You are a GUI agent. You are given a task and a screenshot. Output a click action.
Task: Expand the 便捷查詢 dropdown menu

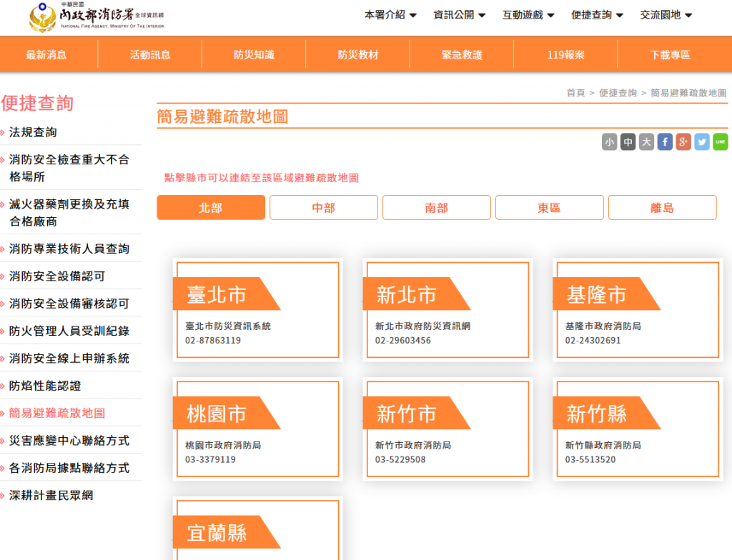tap(597, 15)
